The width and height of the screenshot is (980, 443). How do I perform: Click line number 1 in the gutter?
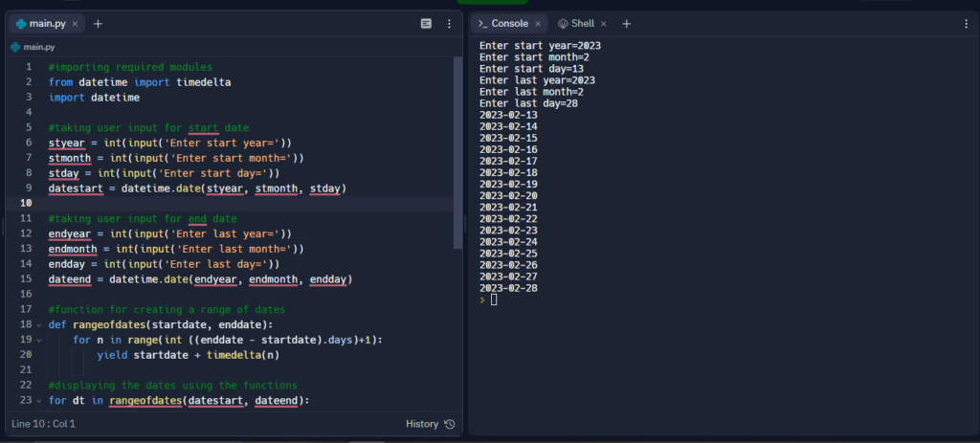pyautogui.click(x=28, y=67)
